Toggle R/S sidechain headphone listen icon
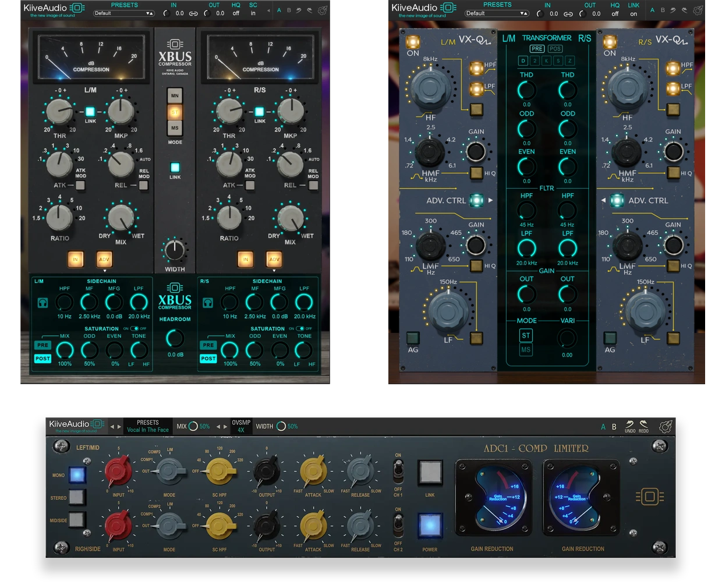Image resolution: width=722 pixels, height=588 pixels. 208,303
